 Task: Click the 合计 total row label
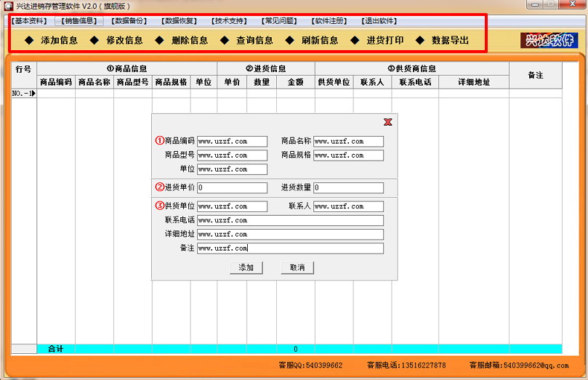(x=56, y=349)
